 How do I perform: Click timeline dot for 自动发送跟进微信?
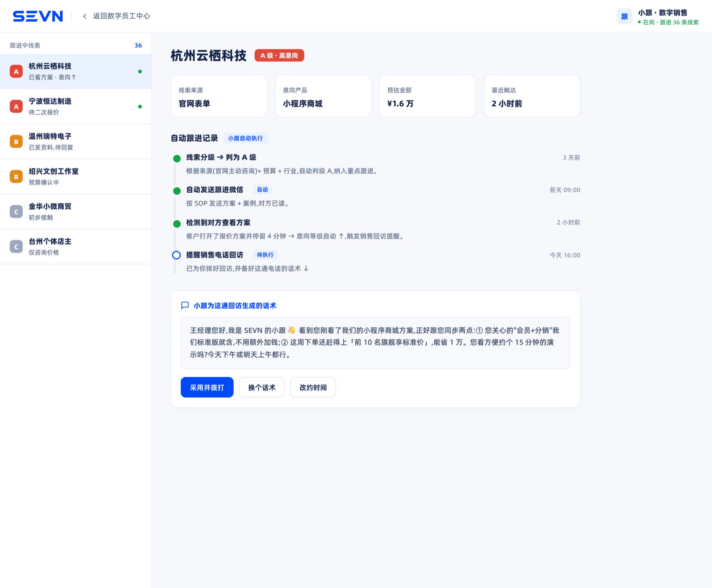(177, 191)
